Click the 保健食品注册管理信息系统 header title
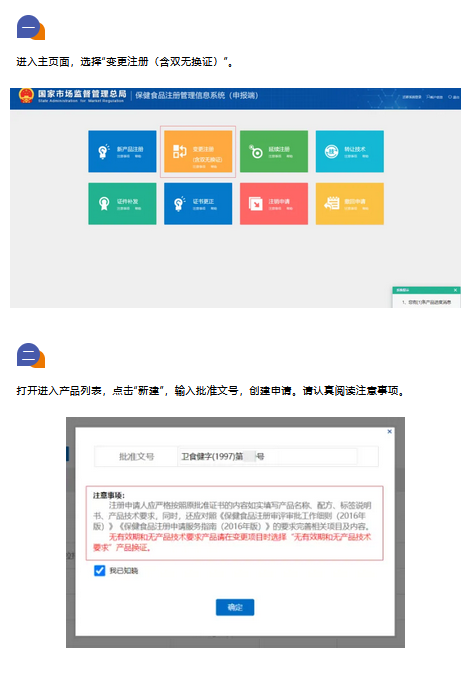Viewport: 469px width, 673px height. [197, 95]
